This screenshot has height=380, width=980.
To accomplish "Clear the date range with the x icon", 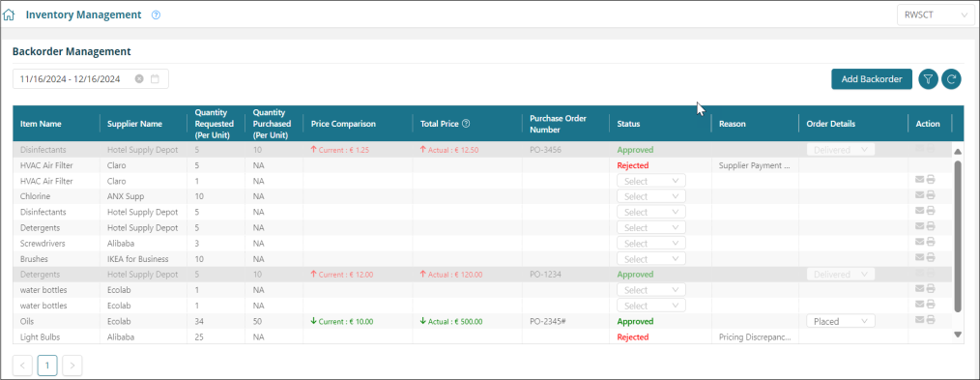I will pyautogui.click(x=139, y=78).
